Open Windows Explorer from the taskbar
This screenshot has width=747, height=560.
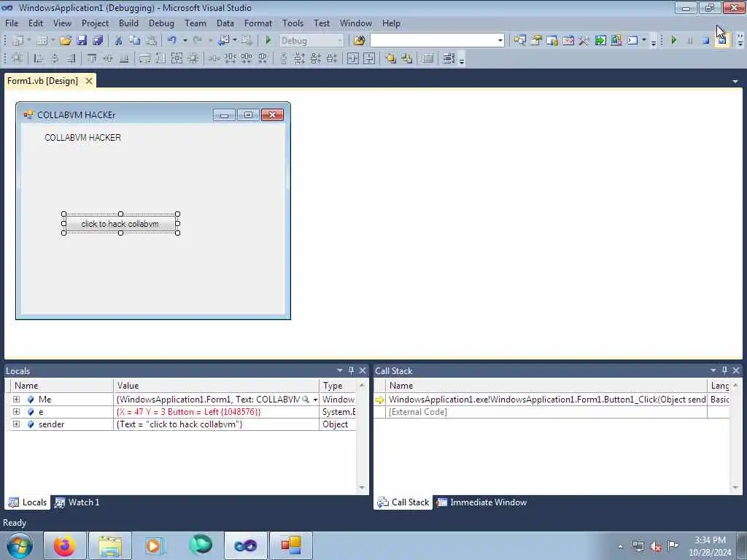pos(110,545)
